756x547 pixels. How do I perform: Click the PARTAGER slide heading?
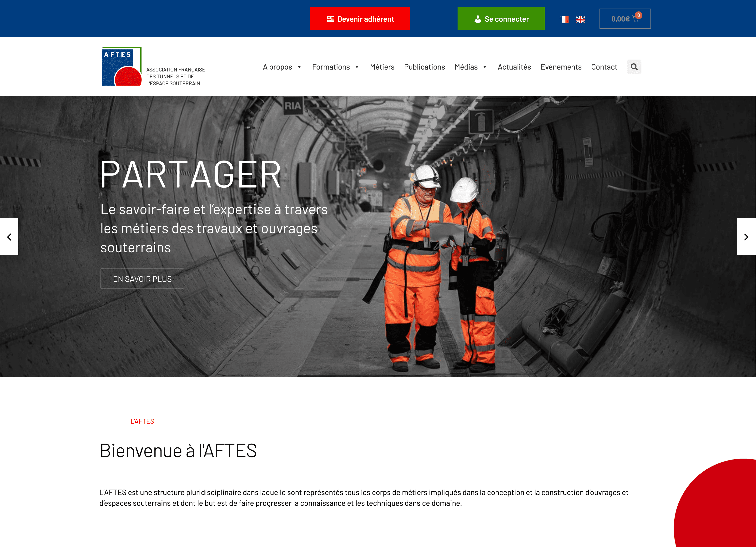click(191, 174)
